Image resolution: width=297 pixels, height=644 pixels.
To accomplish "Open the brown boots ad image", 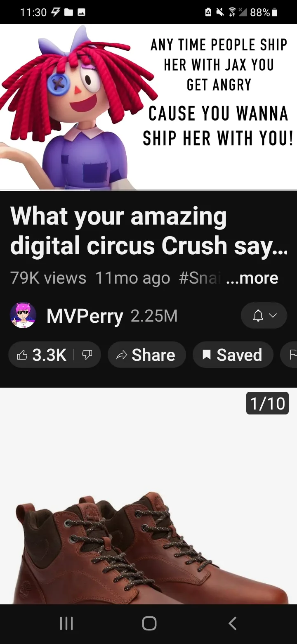I will coord(148,496).
